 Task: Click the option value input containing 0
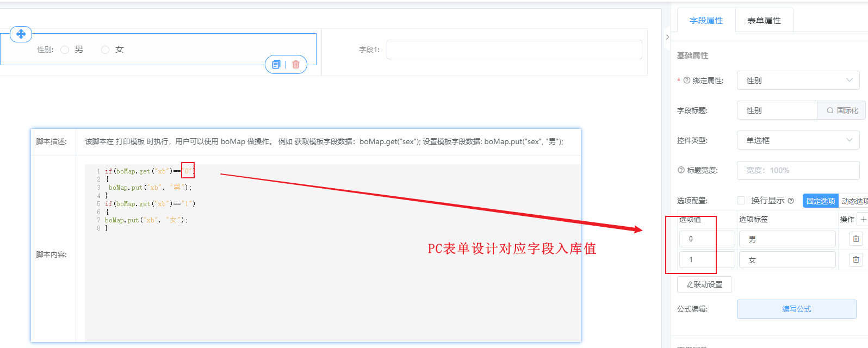[706, 239]
